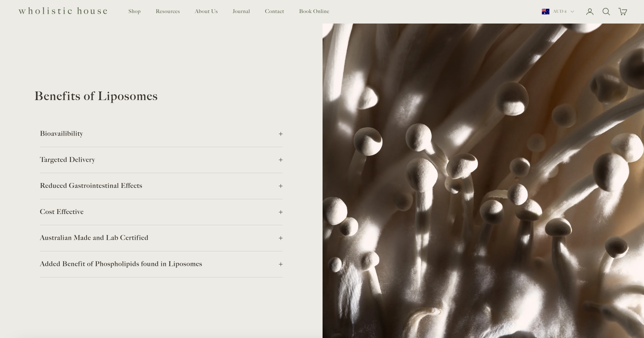
Task: Open the Shop menu
Action: click(x=134, y=12)
